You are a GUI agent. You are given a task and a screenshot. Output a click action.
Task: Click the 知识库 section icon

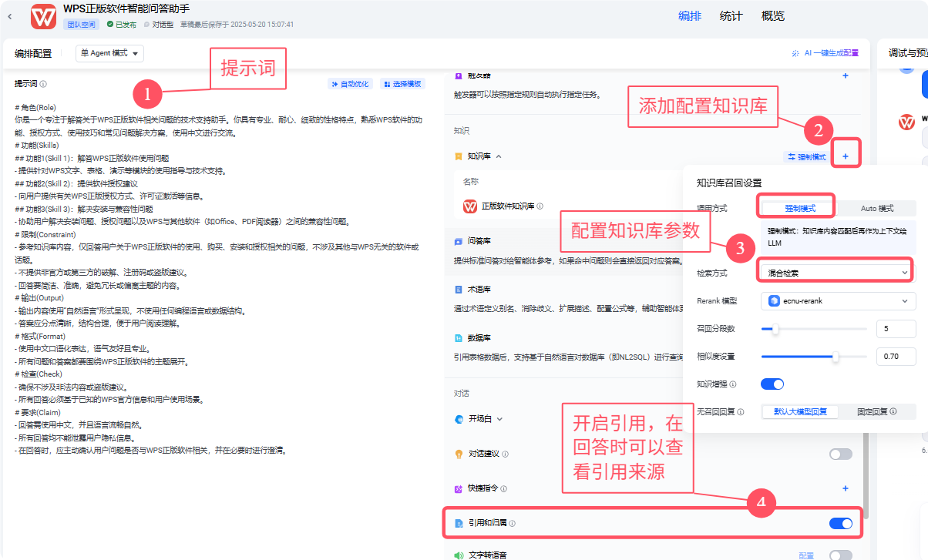[x=459, y=156]
